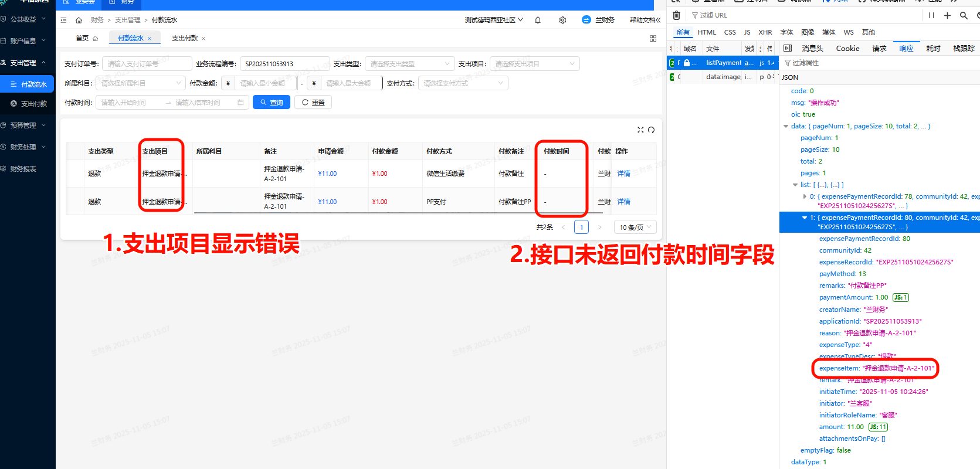Go home via the breadcrumb house icon
The width and height of the screenshot is (980, 469).
(x=79, y=20)
